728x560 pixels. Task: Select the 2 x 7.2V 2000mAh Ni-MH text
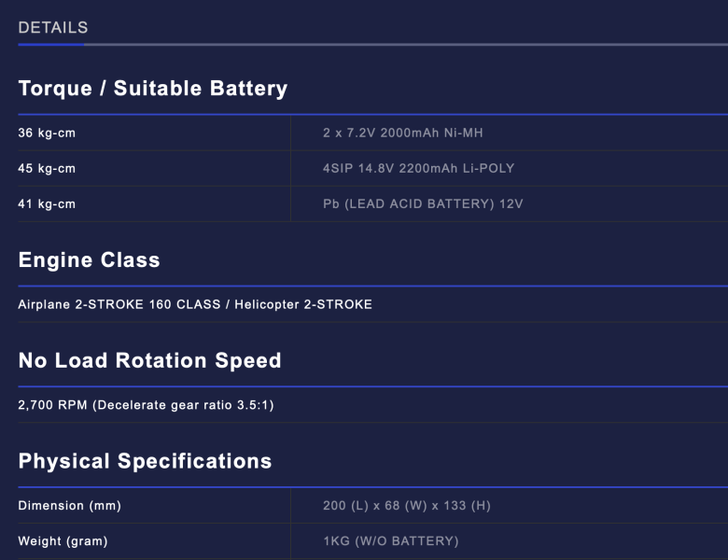point(402,133)
